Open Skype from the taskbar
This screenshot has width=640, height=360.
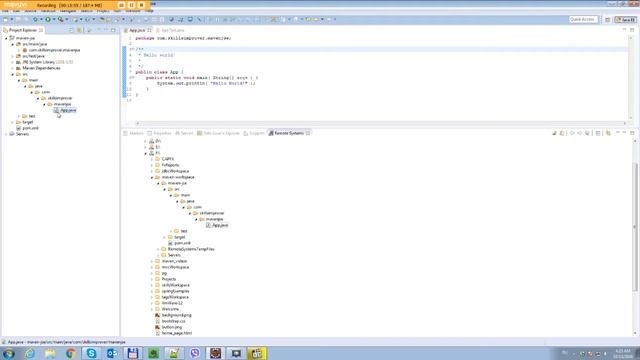[x=91, y=353]
